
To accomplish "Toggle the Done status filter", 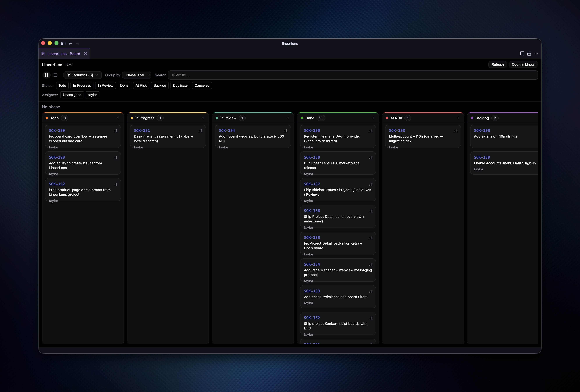I will pyautogui.click(x=124, y=85).
